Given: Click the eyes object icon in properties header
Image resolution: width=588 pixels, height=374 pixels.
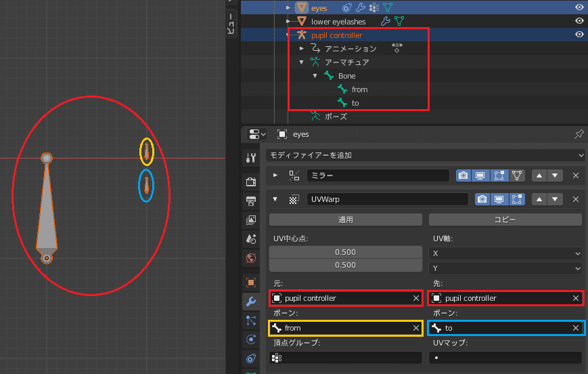Looking at the screenshot, I should click(x=282, y=134).
